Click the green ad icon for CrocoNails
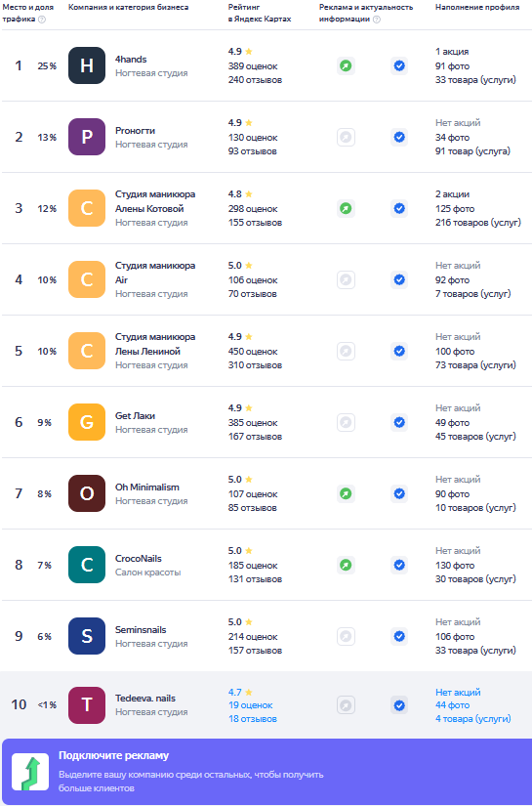Image resolution: width=532 pixels, height=806 pixels. [x=347, y=566]
